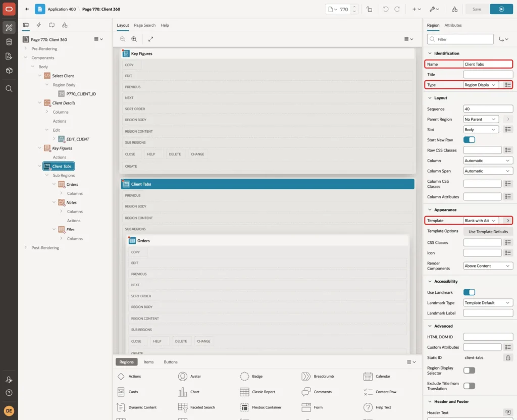Collapse the Accessibility section
Image resolution: width=517 pixels, height=420 pixels.
pyautogui.click(x=430, y=282)
